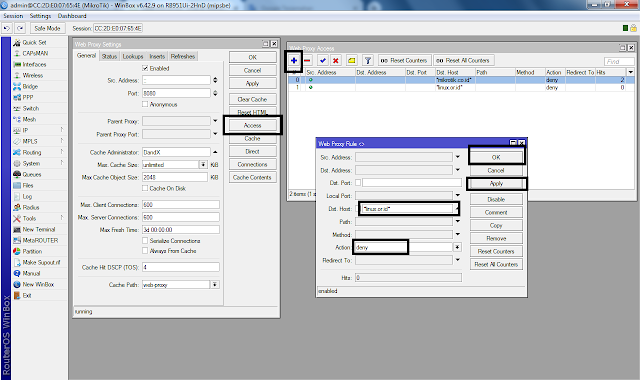Click Make Supout.rif in sidebar
Image resolution: width=640 pixels, height=380 pixels.
(41, 262)
